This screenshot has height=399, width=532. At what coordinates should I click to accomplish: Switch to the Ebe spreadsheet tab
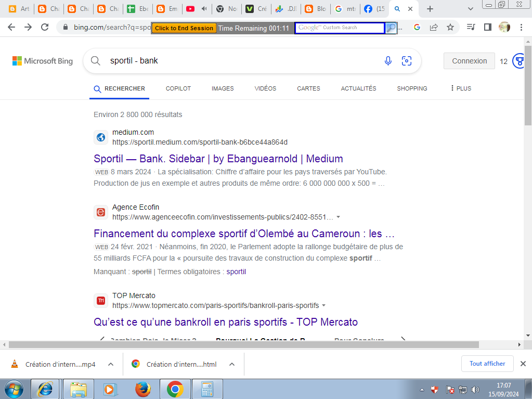pyautogui.click(x=137, y=9)
